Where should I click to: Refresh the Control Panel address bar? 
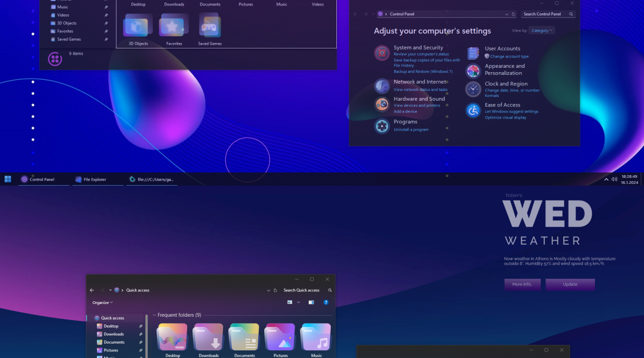click(x=514, y=14)
